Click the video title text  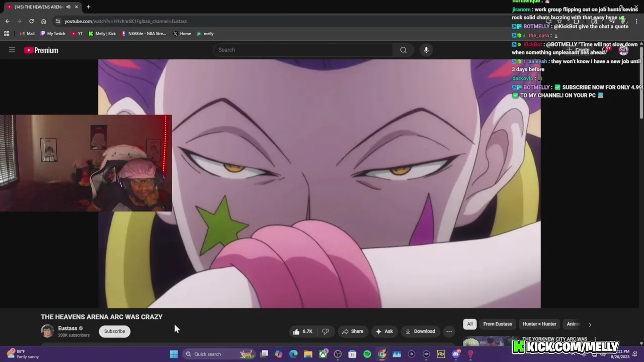click(102, 317)
